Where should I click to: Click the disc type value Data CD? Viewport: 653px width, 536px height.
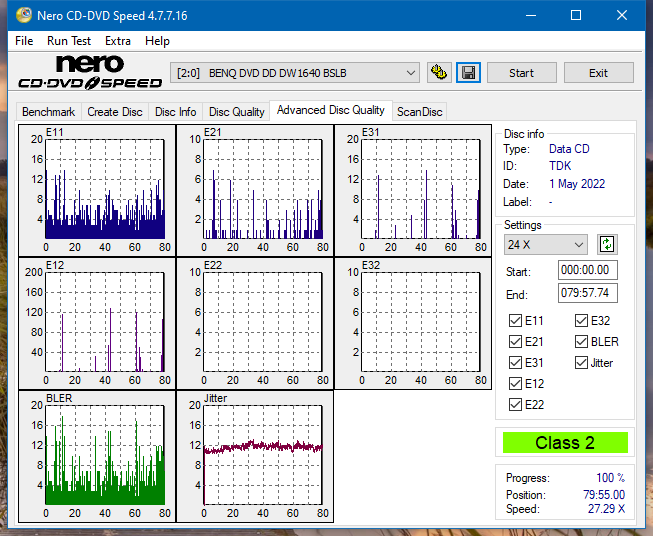(569, 149)
